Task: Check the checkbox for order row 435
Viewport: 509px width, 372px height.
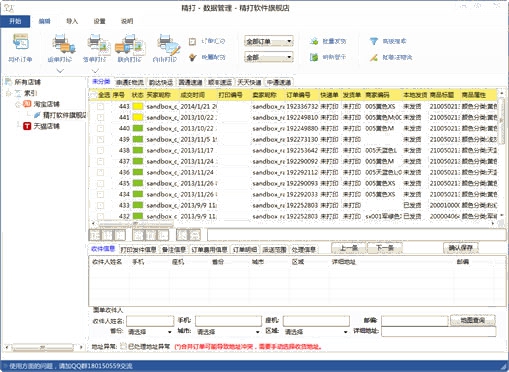Action: pyautogui.click(x=100, y=184)
